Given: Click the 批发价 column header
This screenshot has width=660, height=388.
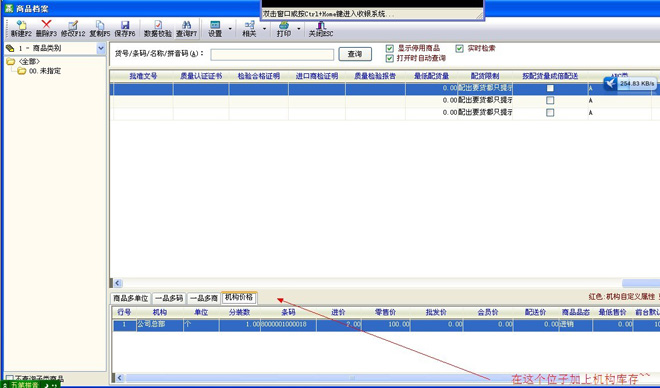Looking at the screenshot, I should (436, 312).
